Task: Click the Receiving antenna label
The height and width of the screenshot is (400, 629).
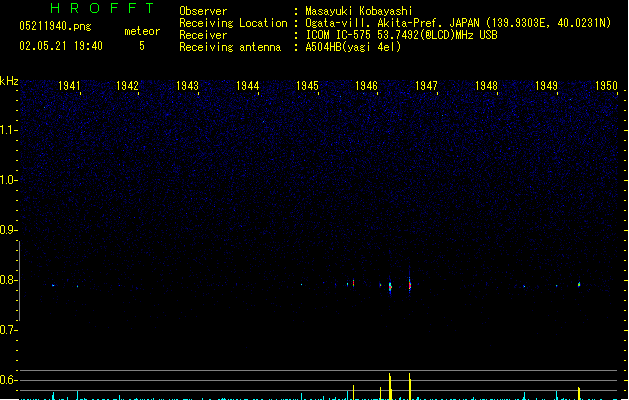Action: [230, 47]
